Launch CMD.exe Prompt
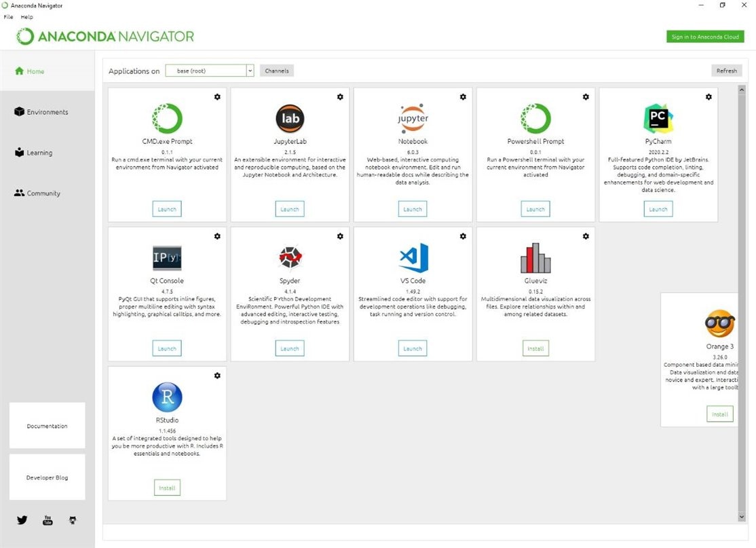756x548 pixels. 167,209
